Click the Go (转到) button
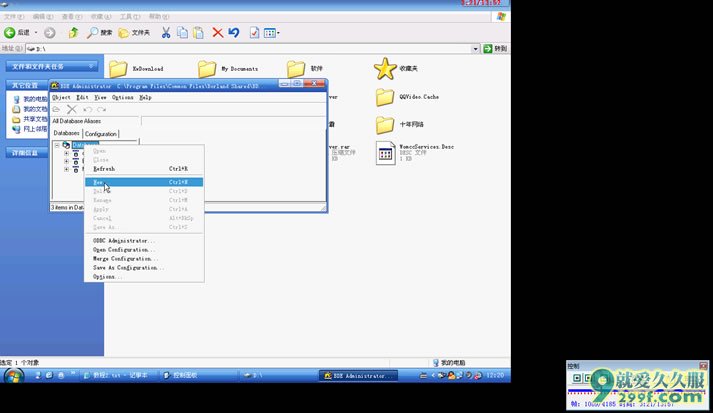Viewport: 713px width, 413px height. (x=495, y=49)
